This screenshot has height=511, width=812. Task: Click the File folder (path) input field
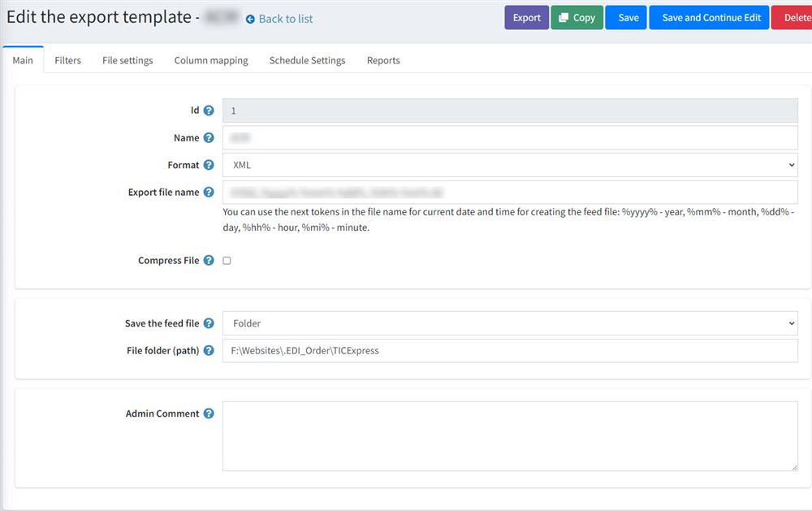[x=510, y=350]
